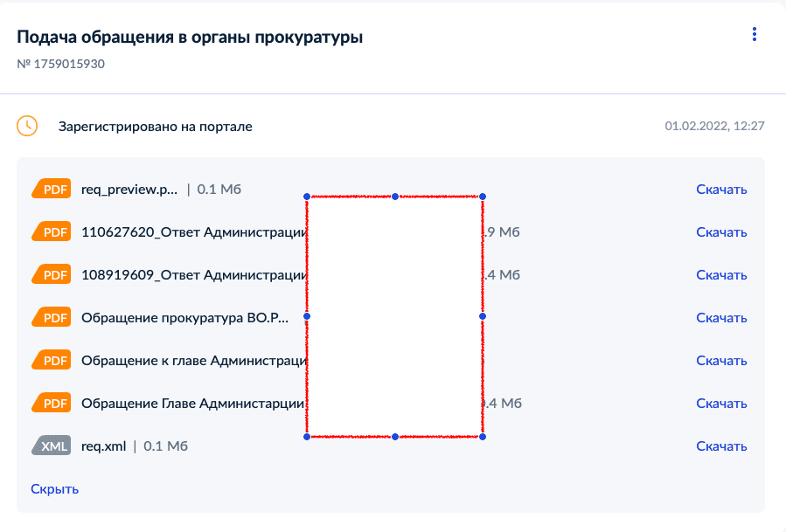Click the XML icon for req.xml
This screenshot has height=532, width=786.
pos(51,446)
